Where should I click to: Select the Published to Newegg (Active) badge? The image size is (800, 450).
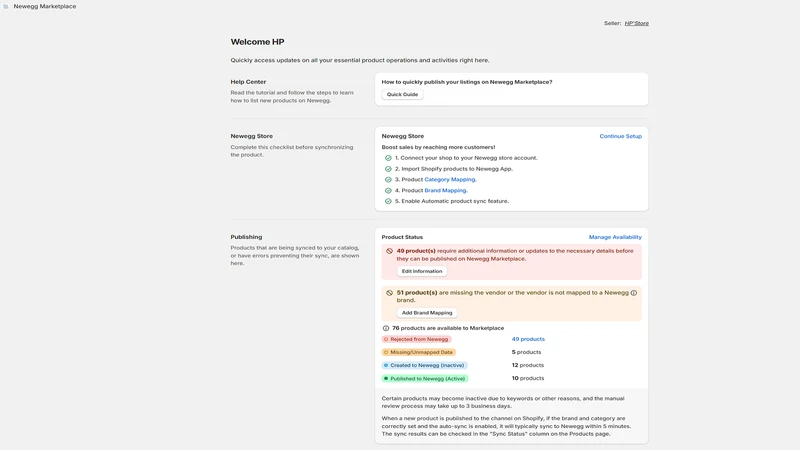(425, 379)
